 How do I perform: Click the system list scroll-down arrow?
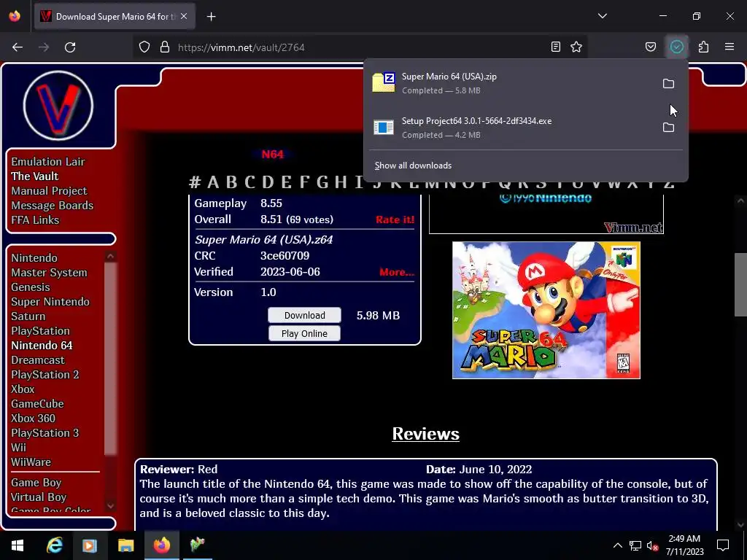coord(111,506)
